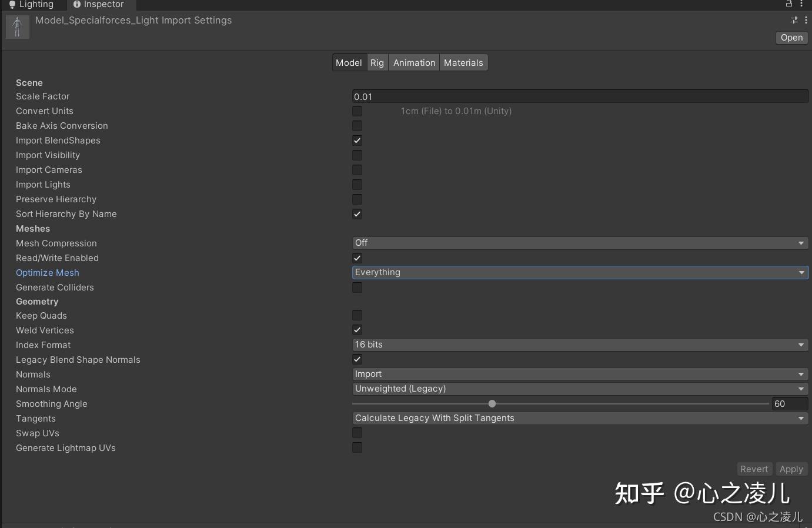This screenshot has height=528, width=812.
Task: Disable Import BlendShapes
Action: (x=357, y=141)
